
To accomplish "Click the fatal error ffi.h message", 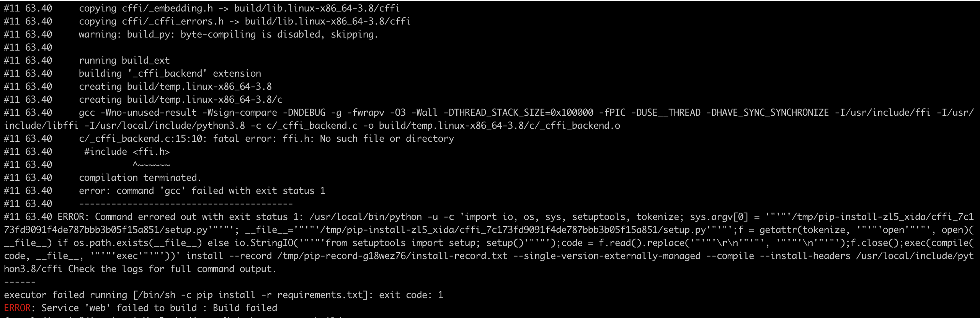I will pyautogui.click(x=266, y=139).
